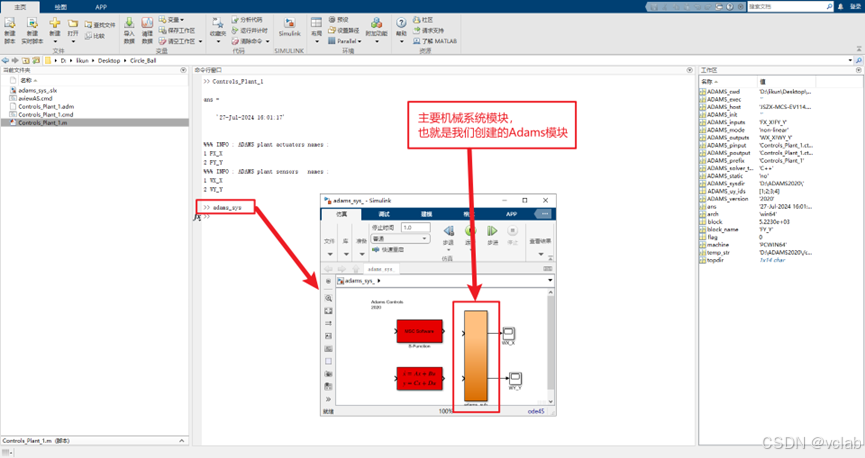
Task: Click the Add-Ons (附加功能) icon
Action: coord(376,23)
